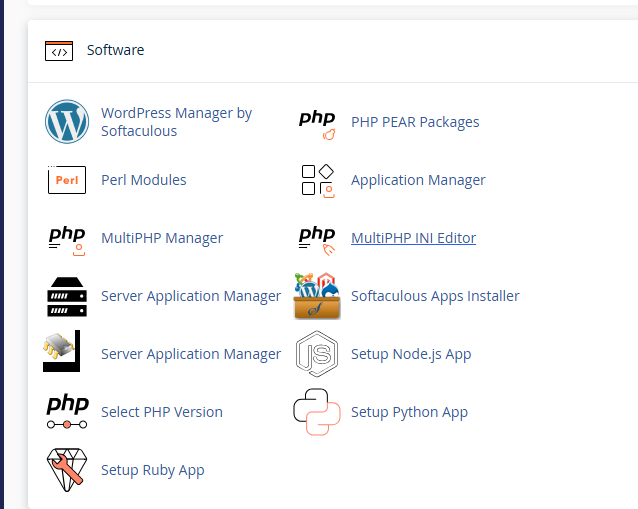
Task: Click the Application Manager shapes icon
Action: pyautogui.click(x=318, y=181)
